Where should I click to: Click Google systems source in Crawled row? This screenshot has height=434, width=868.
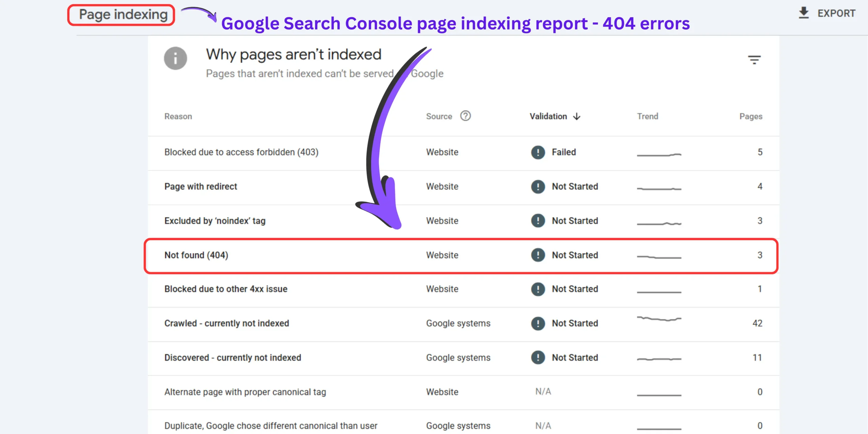click(x=458, y=323)
